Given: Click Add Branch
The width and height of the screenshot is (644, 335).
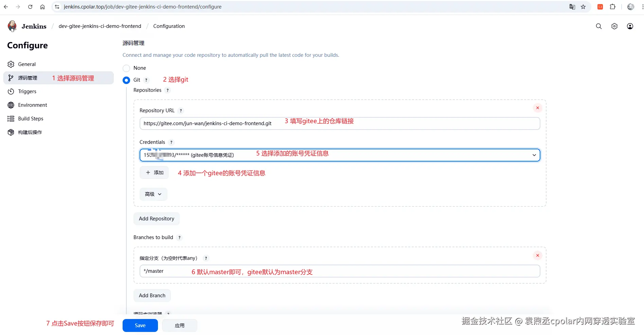Looking at the screenshot, I should point(152,296).
